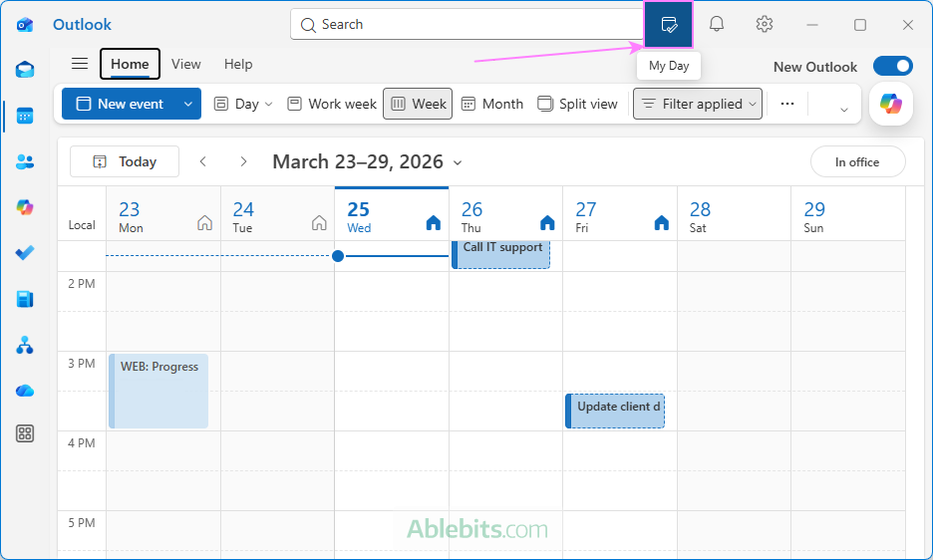Viewport: 933px width, 560px height.
Task: Open Outlook settings gear
Action: click(764, 24)
